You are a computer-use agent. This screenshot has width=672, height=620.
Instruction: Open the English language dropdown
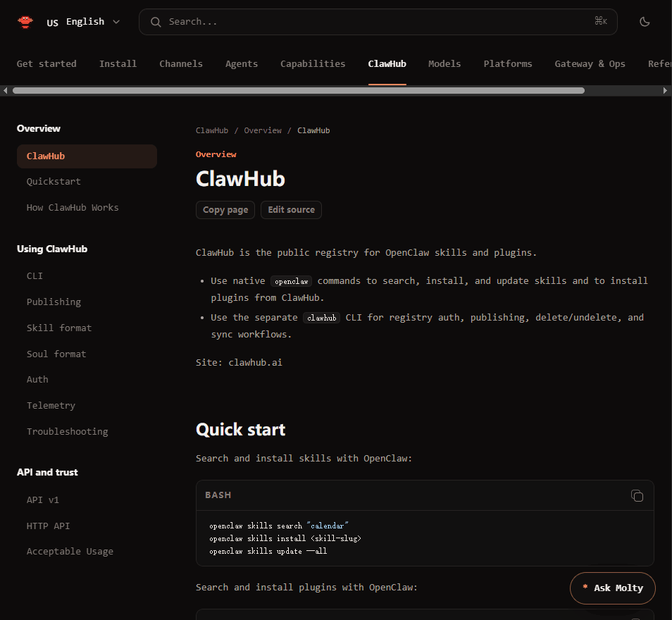point(84,22)
